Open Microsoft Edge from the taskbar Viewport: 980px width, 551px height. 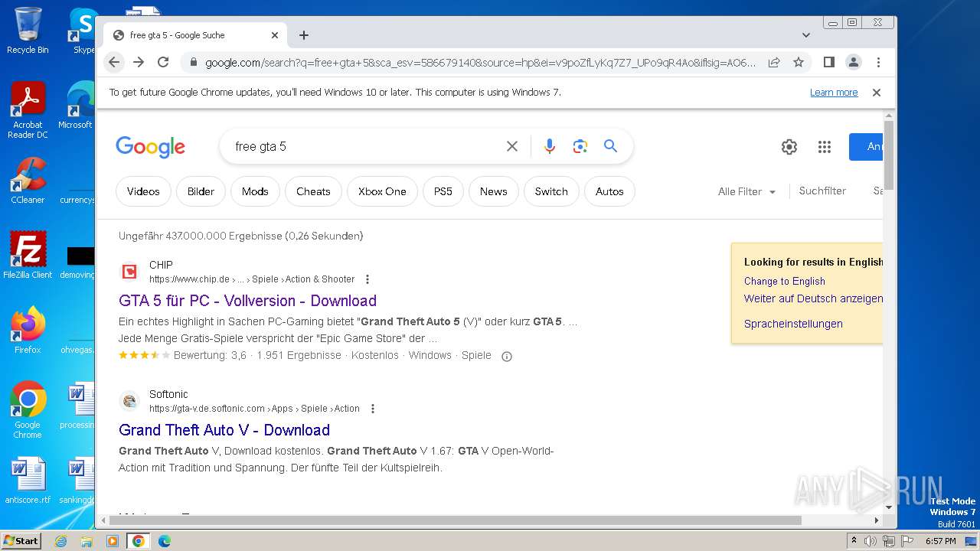164,541
